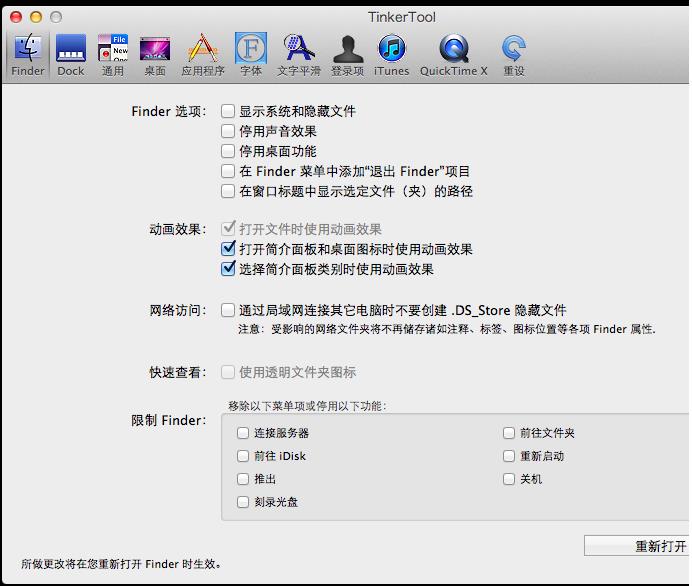
Task: Open the QuickTime X pane icon
Action: 454,55
